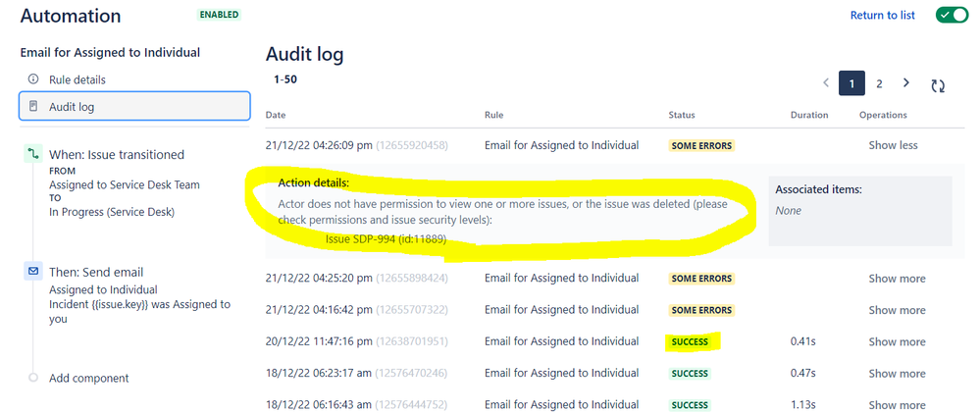Click the date 21/12/22 04:25:20 pm
980x413 pixels.
[319, 278]
